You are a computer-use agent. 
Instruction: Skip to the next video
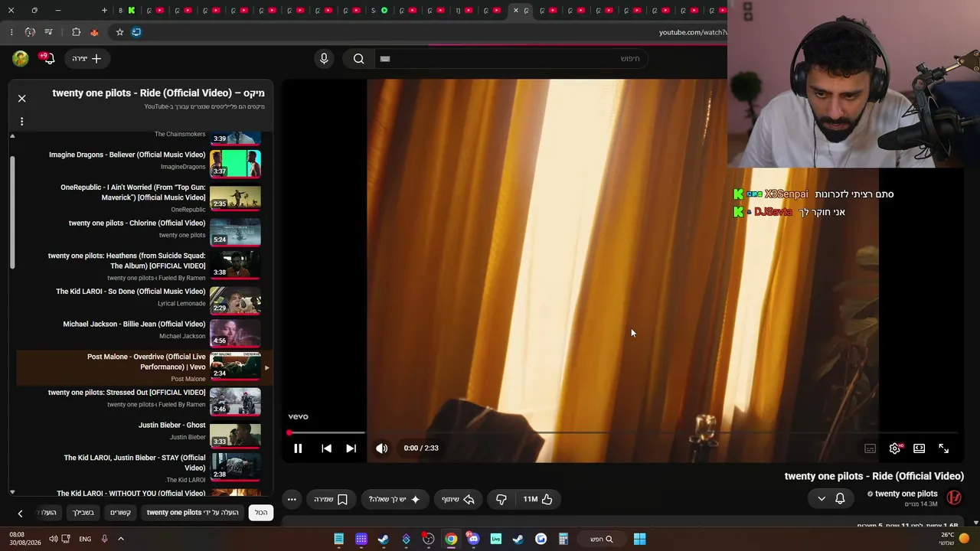(x=351, y=448)
